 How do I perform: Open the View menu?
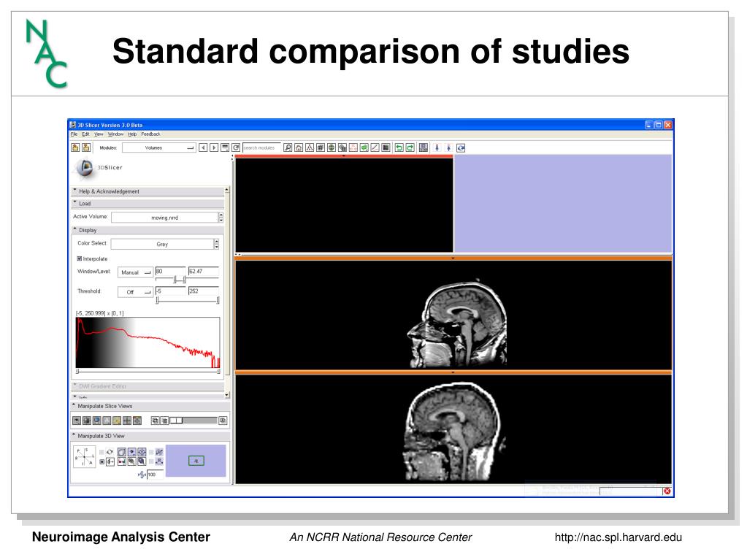tap(98, 134)
